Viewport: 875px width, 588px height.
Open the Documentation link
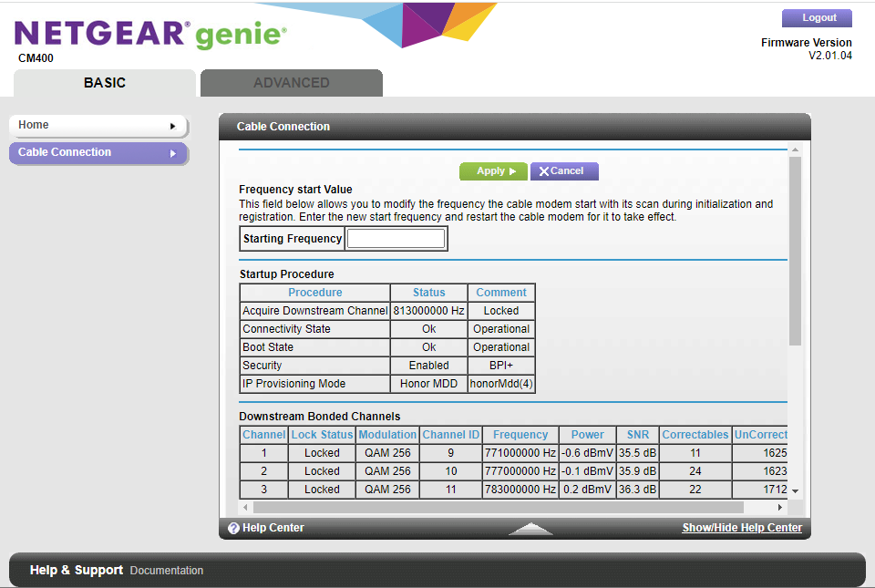point(167,571)
